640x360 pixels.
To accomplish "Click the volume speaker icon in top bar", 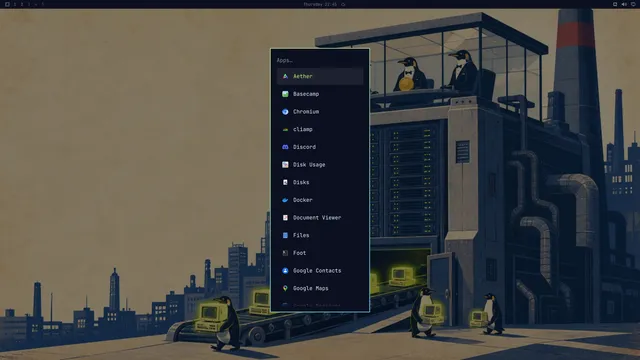I will pyautogui.click(x=624, y=4).
